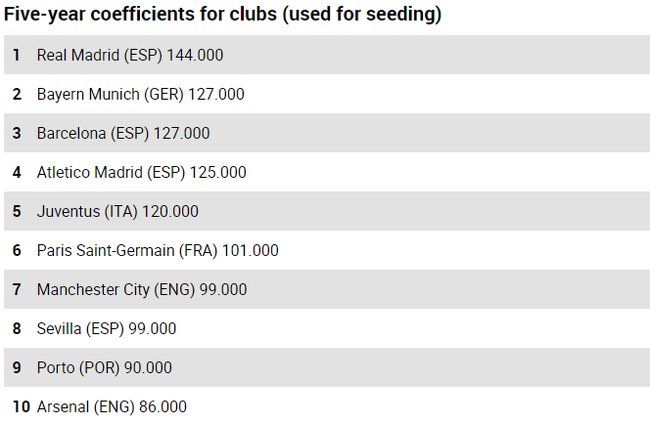This screenshot has height=424, width=650.
Task: Click the Bayern Munich (GER) entry
Action: pos(140,94)
